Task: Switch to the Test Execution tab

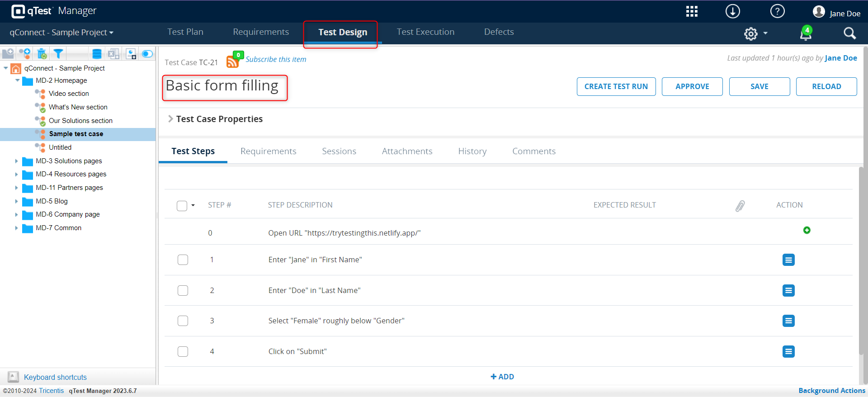Action: (425, 32)
